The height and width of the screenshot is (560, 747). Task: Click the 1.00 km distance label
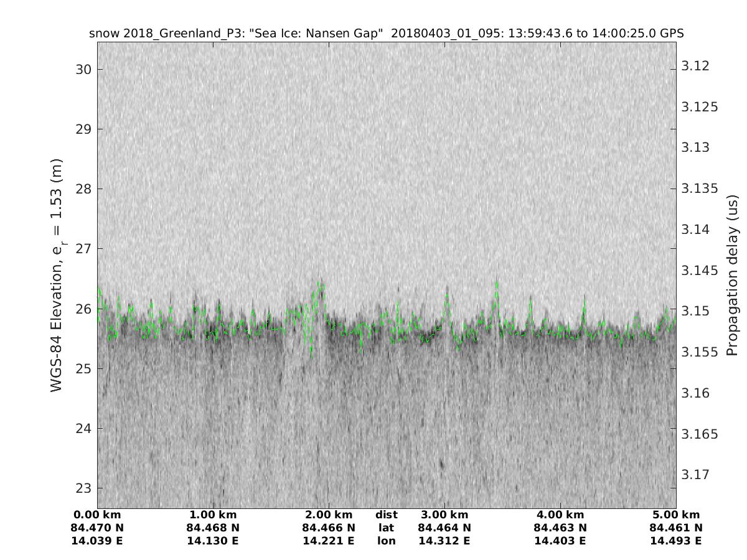(213, 515)
